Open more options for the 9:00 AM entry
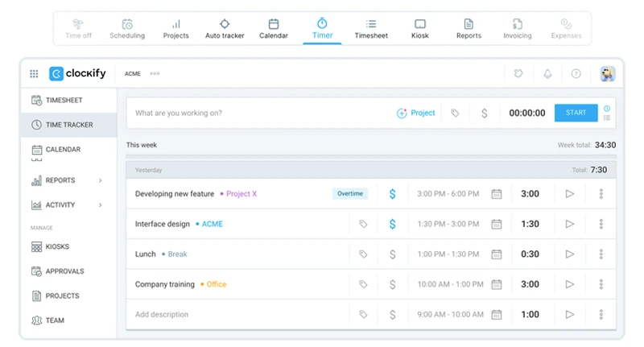Image resolution: width=644 pixels, height=347 pixels. click(601, 315)
